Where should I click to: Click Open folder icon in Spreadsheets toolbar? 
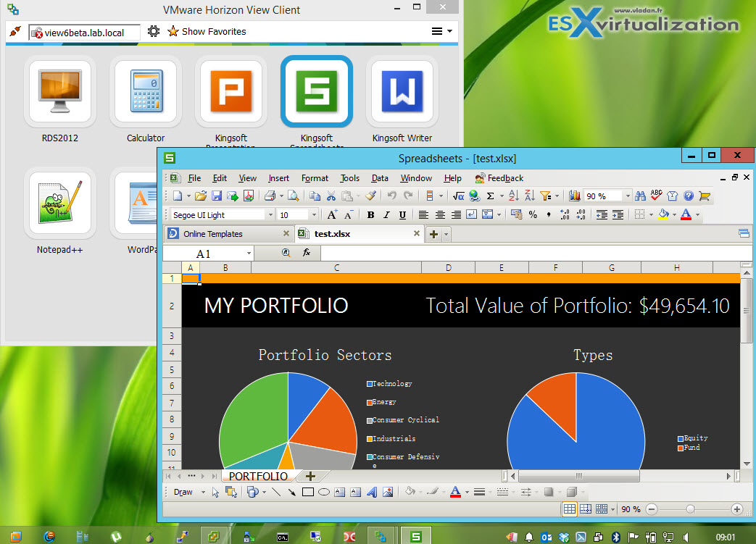pyautogui.click(x=201, y=196)
